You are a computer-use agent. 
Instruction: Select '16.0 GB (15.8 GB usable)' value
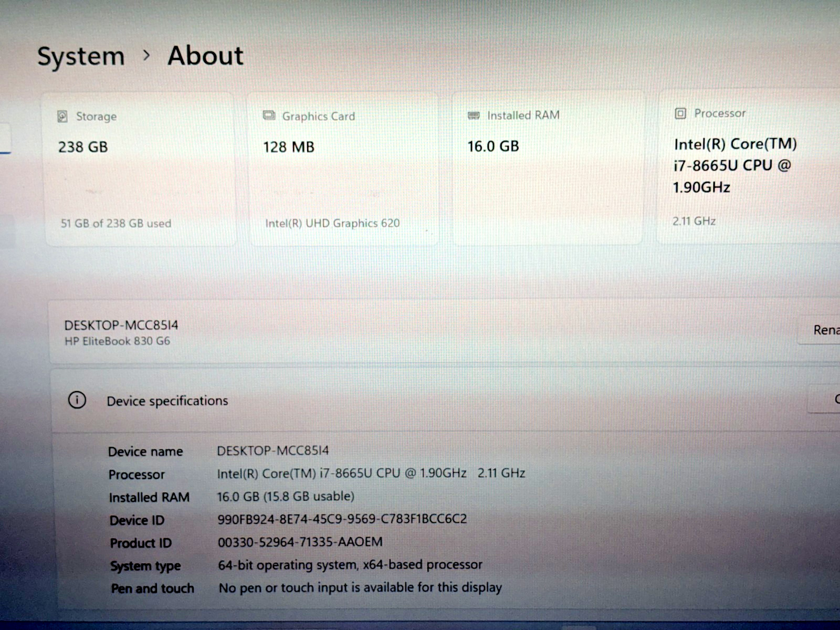pyautogui.click(x=286, y=496)
